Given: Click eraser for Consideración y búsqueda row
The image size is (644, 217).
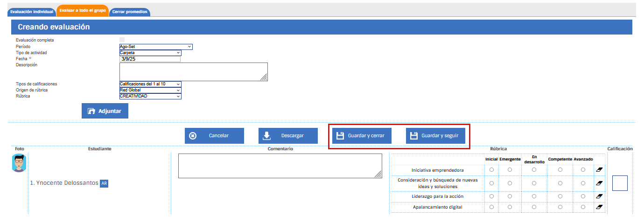Looking at the screenshot, I should point(600,183).
